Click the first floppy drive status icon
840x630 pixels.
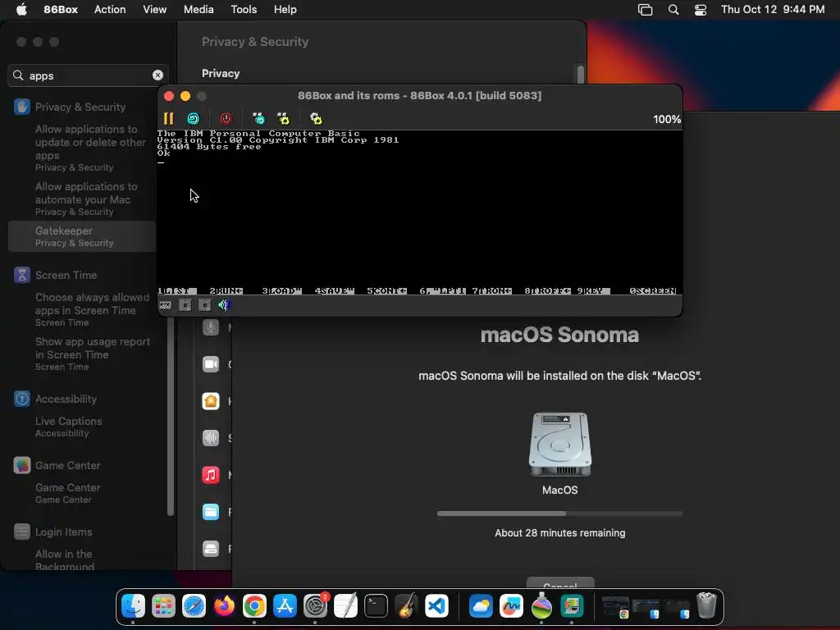click(x=185, y=305)
